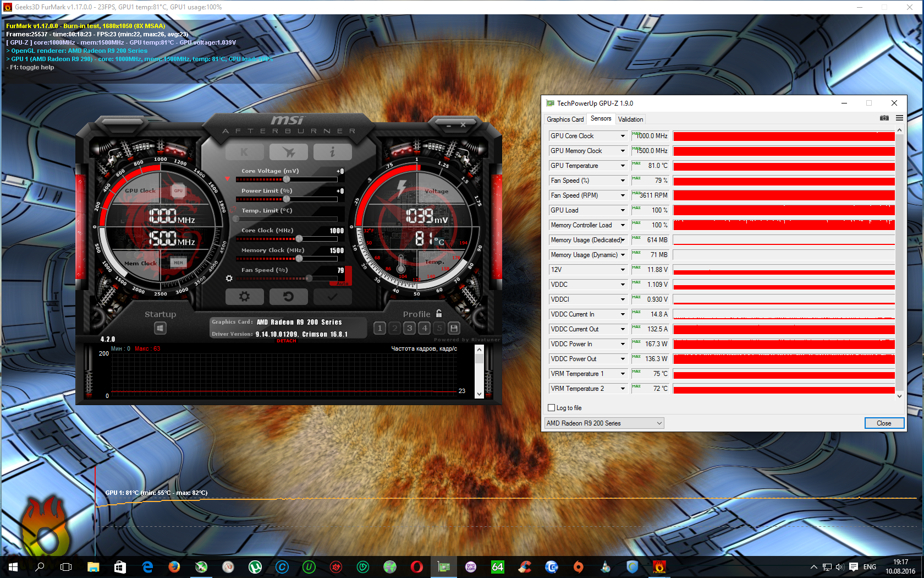Expand the VRM Temperature 1 dropdown
924x578 pixels.
[x=623, y=374]
